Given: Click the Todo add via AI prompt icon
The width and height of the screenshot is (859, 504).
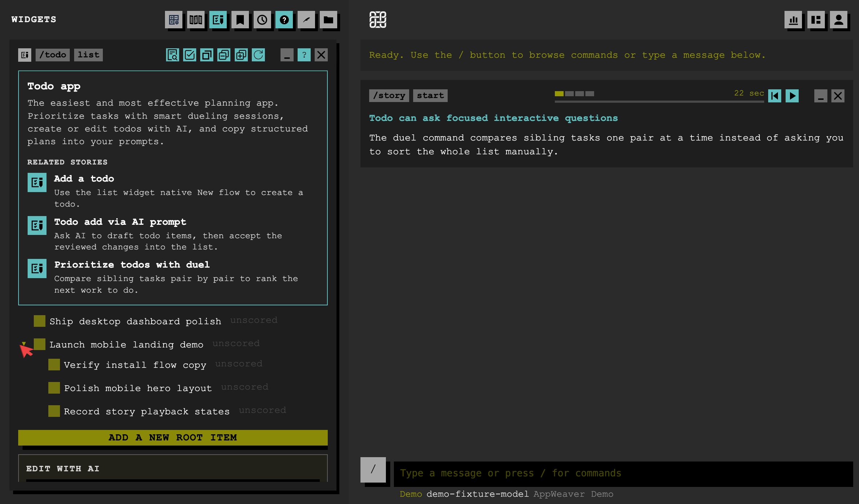Looking at the screenshot, I should [37, 225].
